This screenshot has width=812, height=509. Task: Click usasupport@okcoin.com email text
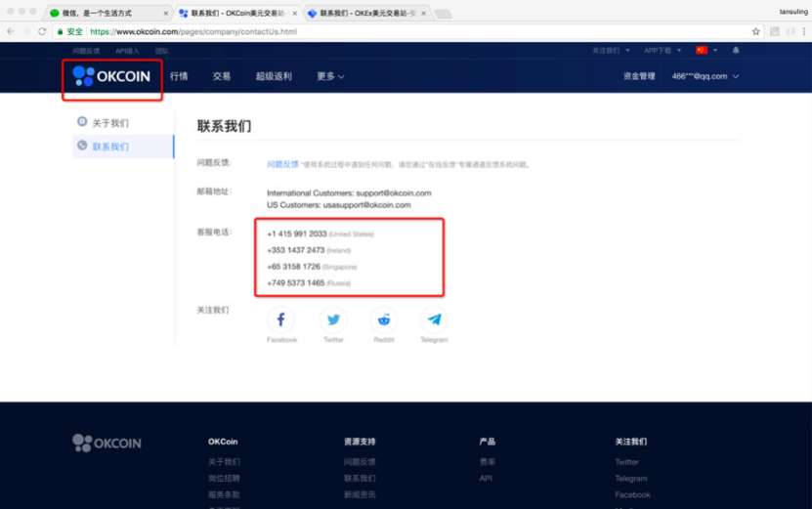pyautogui.click(x=366, y=205)
